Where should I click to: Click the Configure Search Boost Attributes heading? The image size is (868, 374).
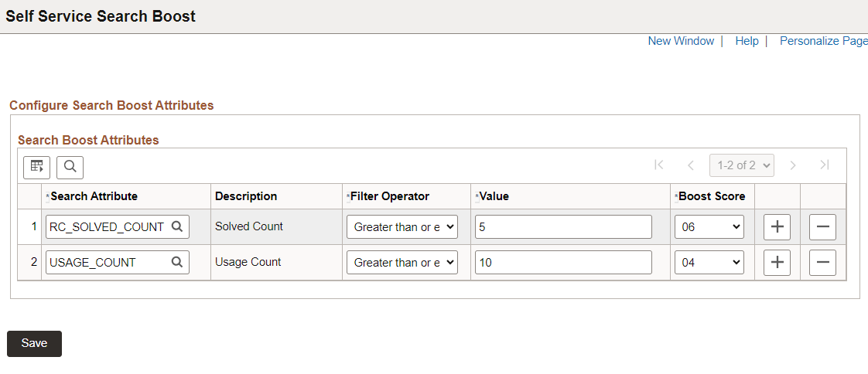click(x=112, y=105)
